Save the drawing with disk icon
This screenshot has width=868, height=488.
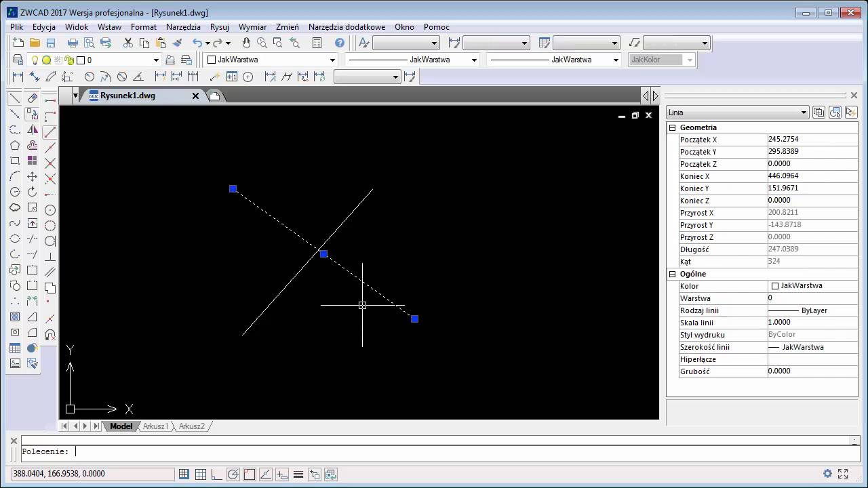(51, 43)
